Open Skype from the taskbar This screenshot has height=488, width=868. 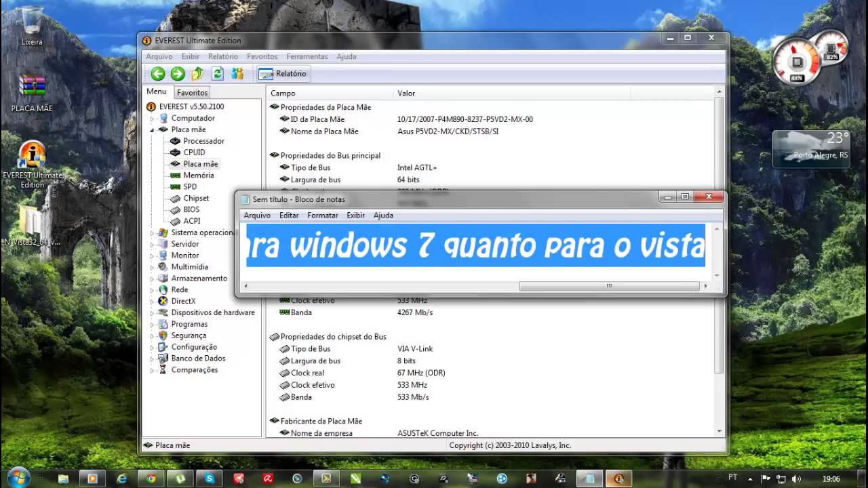pos(210,478)
